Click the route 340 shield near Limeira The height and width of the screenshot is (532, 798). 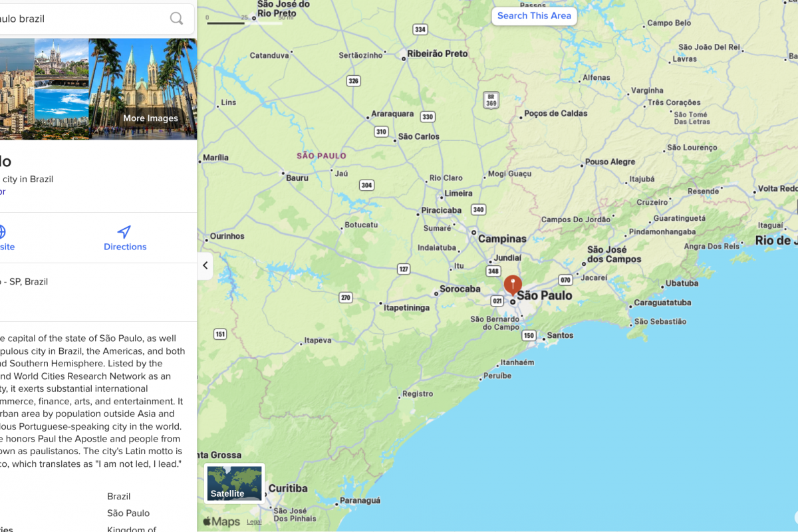click(478, 209)
